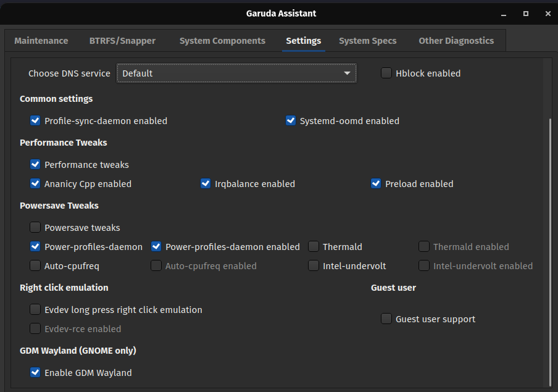Turn off Irqbalance
The height and width of the screenshot is (392, 558).
tap(205, 183)
